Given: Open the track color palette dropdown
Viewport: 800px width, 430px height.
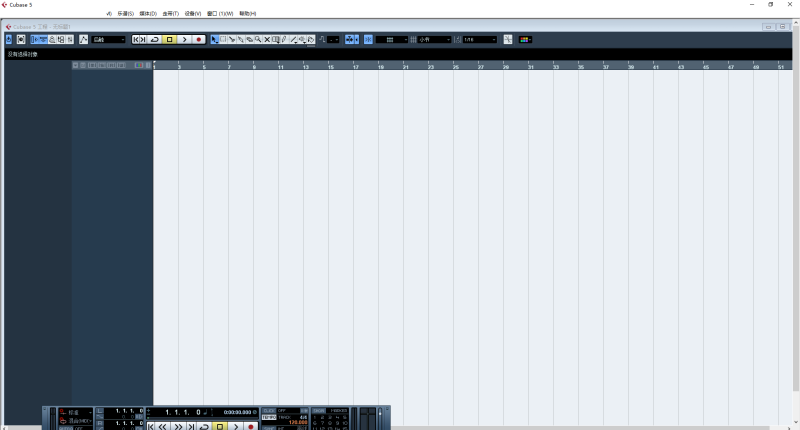Looking at the screenshot, I should pos(525,39).
